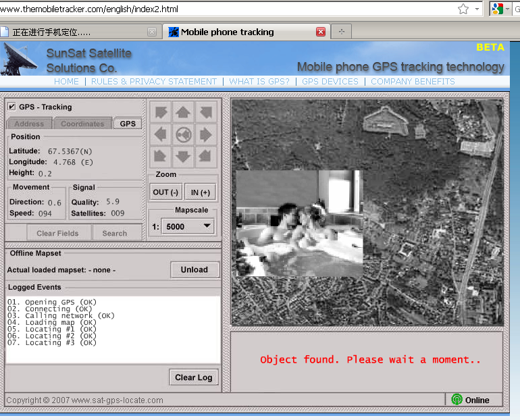Pan map down with arrow button
This screenshot has height=420, width=520.
[x=183, y=157]
